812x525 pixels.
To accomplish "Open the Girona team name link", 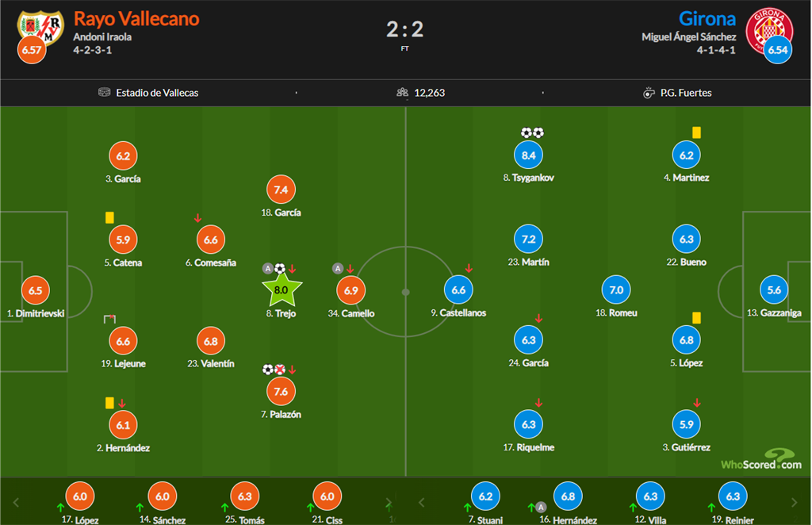I will pos(707,18).
